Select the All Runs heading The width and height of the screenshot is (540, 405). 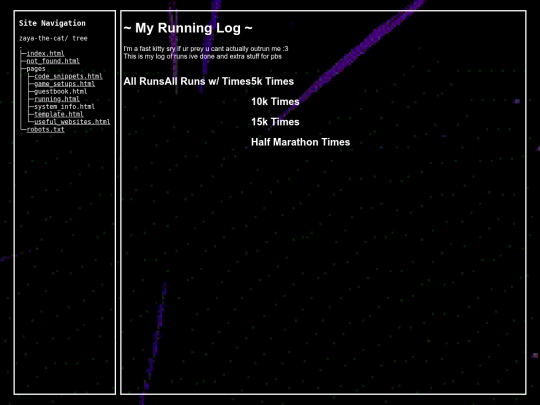[x=144, y=81]
